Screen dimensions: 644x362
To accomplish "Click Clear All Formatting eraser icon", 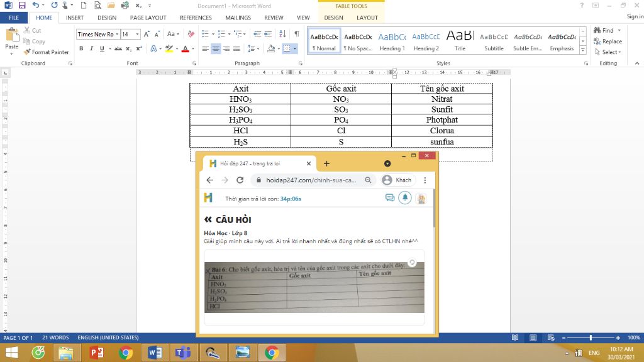I will coord(191,34).
